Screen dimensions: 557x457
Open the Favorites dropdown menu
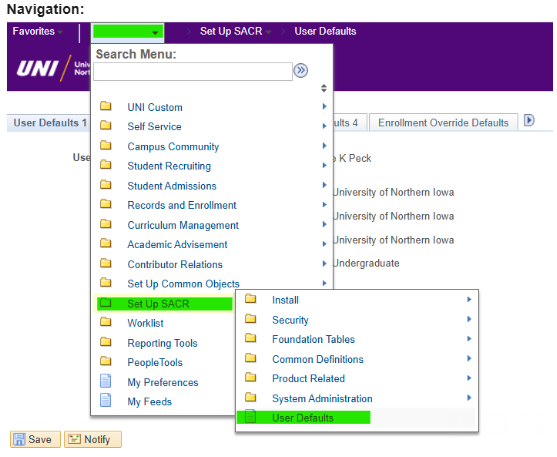coord(37,31)
